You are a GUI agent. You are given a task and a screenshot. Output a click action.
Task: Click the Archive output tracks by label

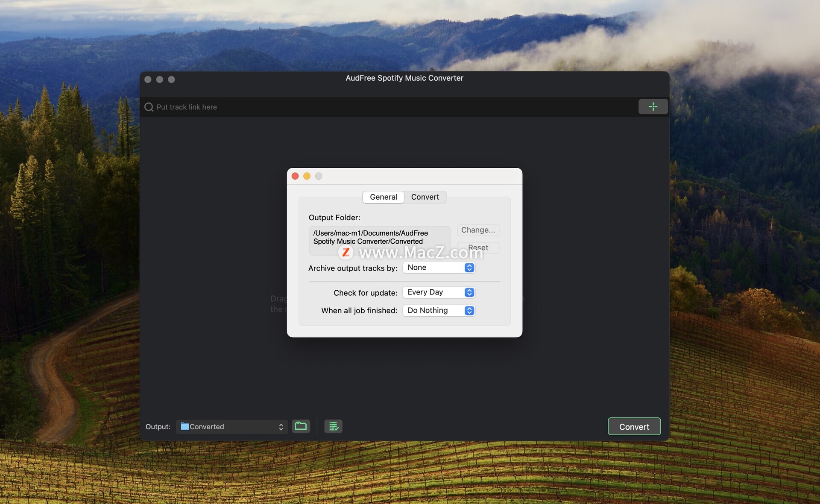(353, 268)
